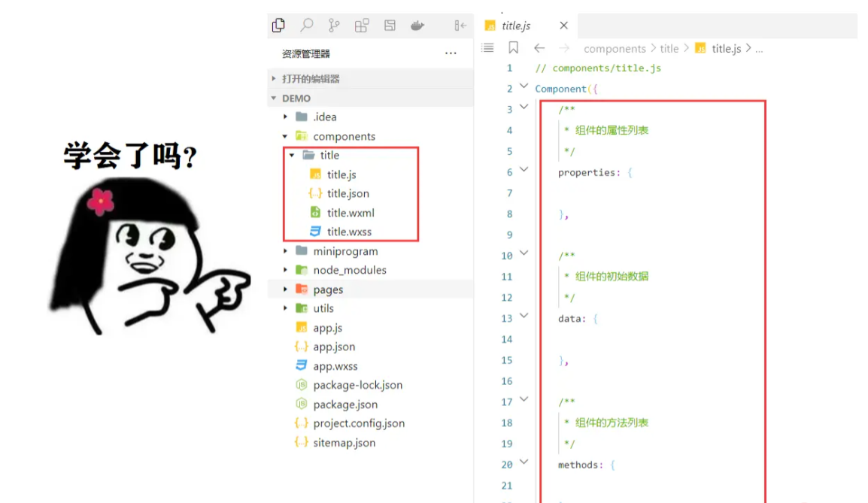Screen dimensions: 868x503
Task: Open the sitemap.json file
Action: click(x=344, y=443)
